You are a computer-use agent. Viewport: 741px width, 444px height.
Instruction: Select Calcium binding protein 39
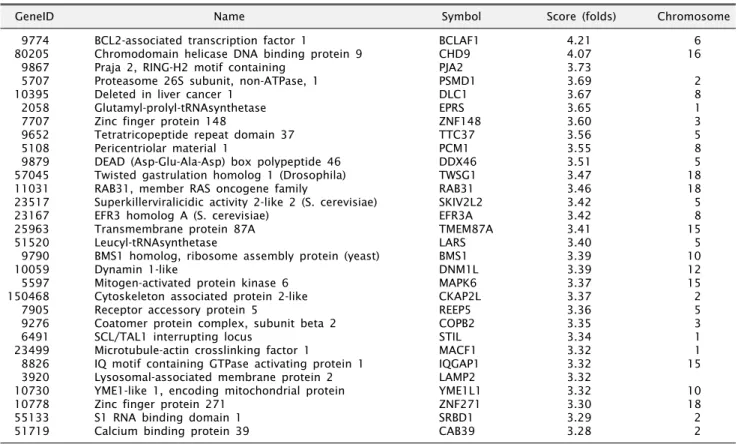point(172,431)
